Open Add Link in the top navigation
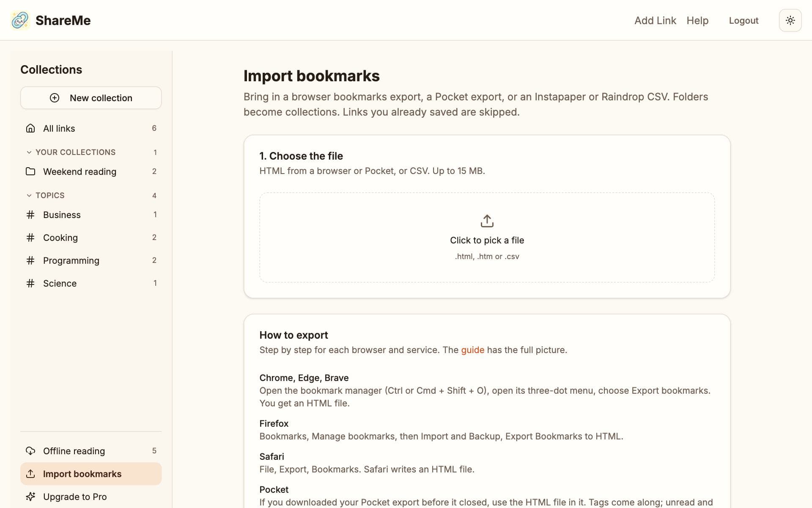 pos(655,20)
